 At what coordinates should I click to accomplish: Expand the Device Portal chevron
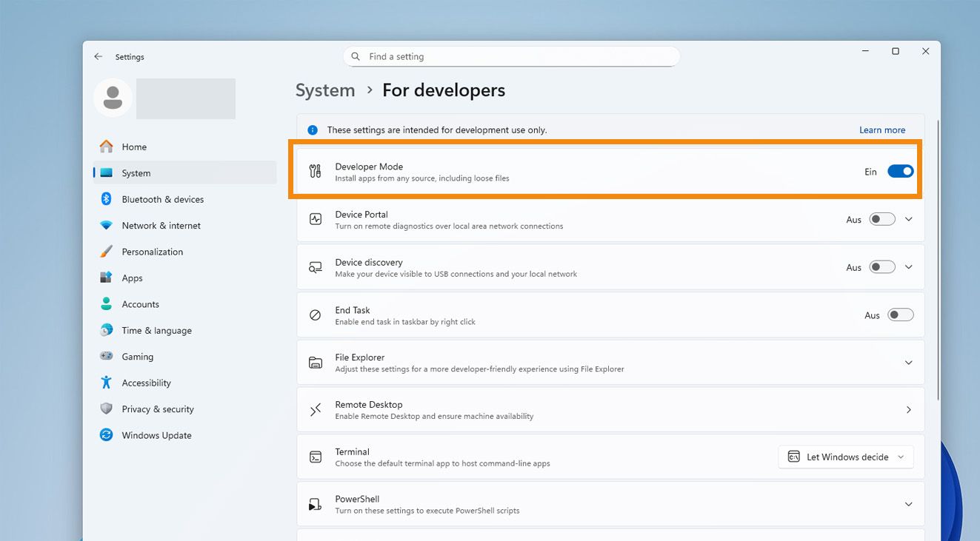pos(909,220)
